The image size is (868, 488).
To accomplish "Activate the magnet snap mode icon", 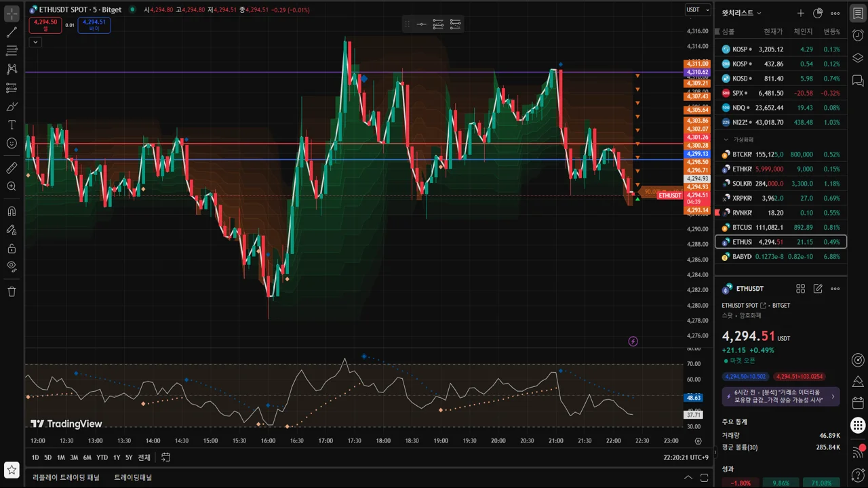I will 12,211.
